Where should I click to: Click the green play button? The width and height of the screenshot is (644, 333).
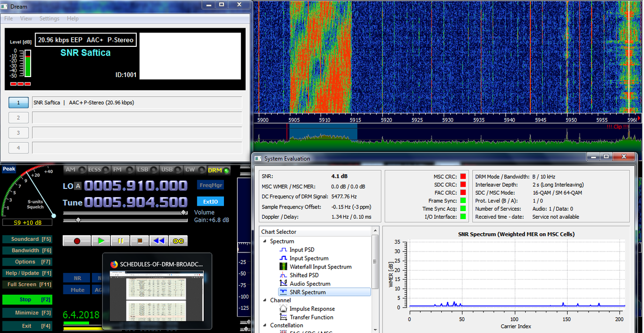101,241
